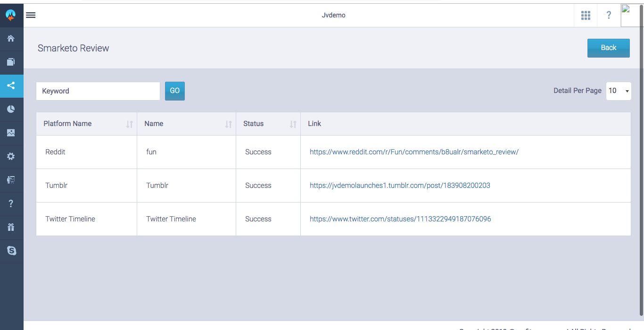Image resolution: width=644 pixels, height=330 pixels.
Task: Click the app logo in the sidebar
Action: (11, 16)
